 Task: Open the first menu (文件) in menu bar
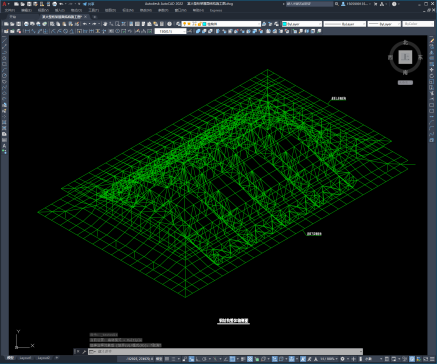tap(9, 10)
